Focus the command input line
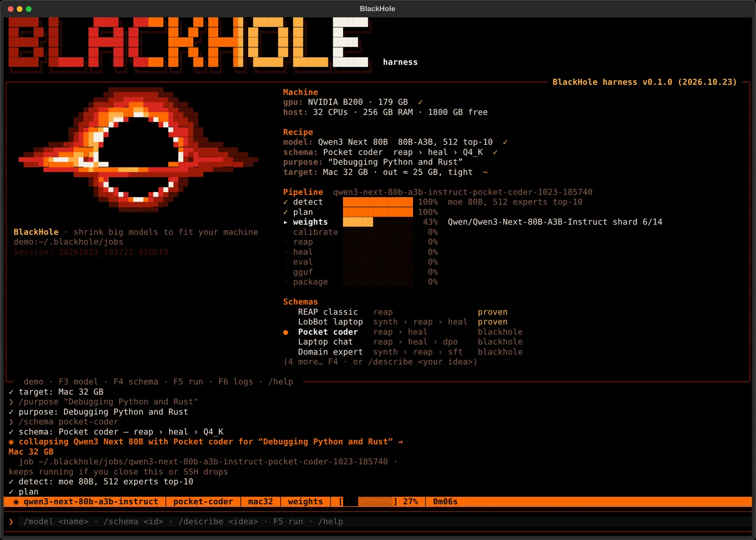The width and height of the screenshot is (756, 540). point(378,522)
